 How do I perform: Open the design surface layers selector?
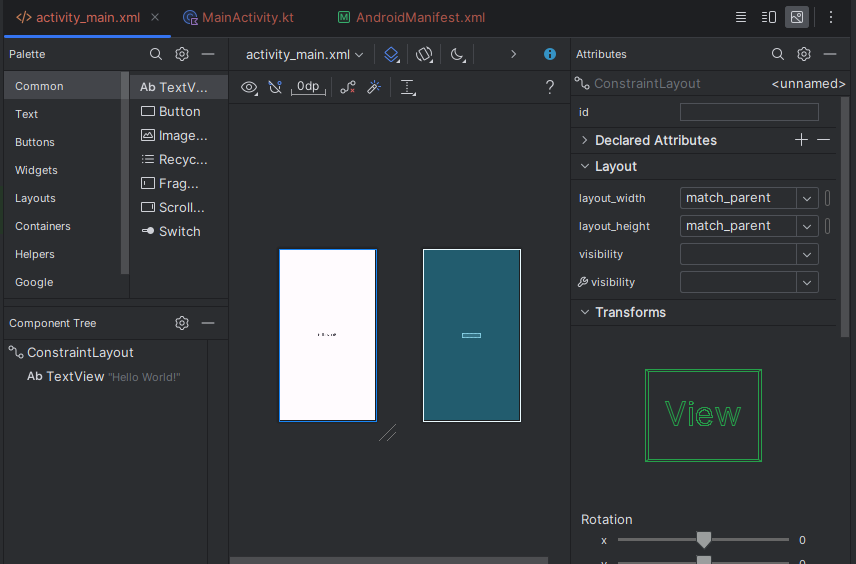(x=391, y=55)
